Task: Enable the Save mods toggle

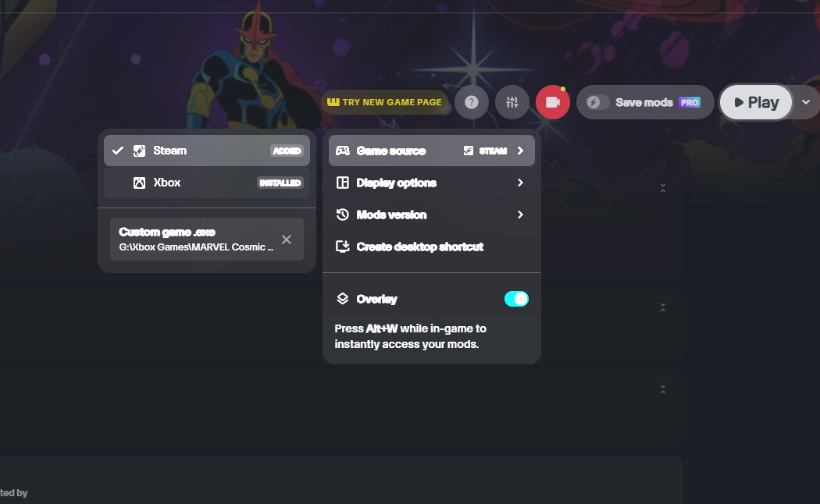Action: click(x=598, y=102)
